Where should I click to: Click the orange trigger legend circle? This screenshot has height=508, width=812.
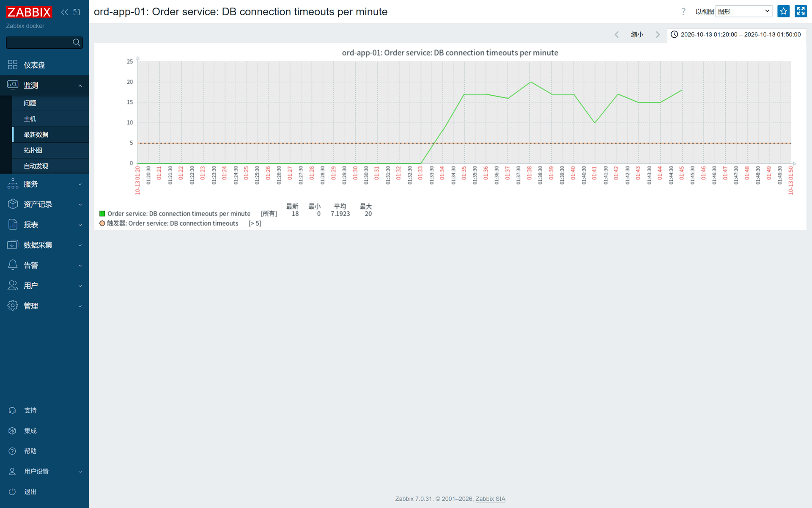coord(102,224)
